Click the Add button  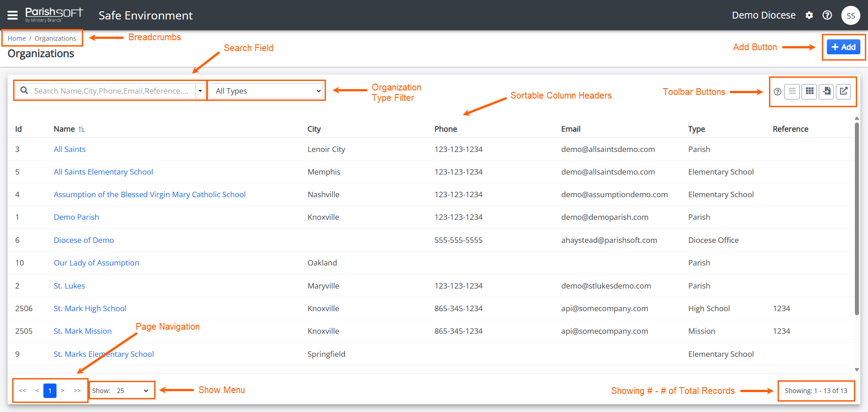pyautogui.click(x=844, y=47)
